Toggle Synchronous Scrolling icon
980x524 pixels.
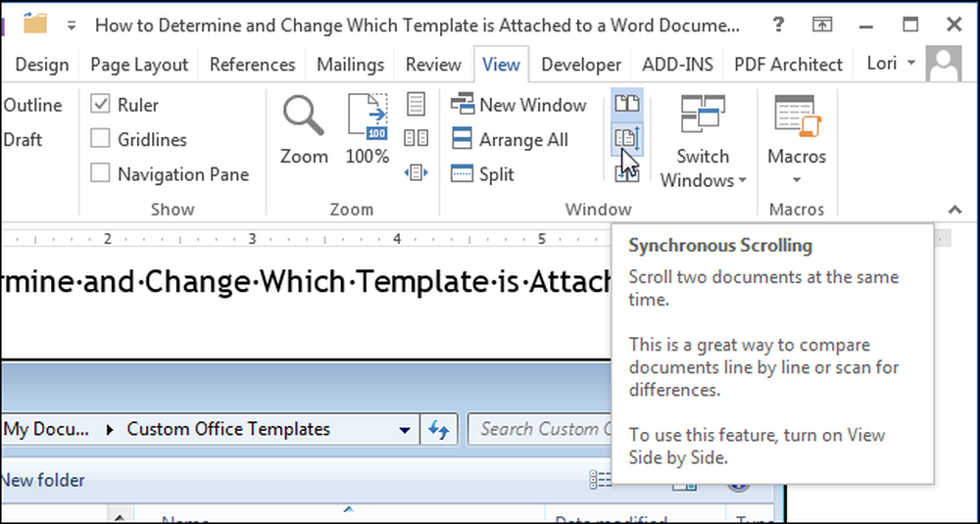[627, 138]
